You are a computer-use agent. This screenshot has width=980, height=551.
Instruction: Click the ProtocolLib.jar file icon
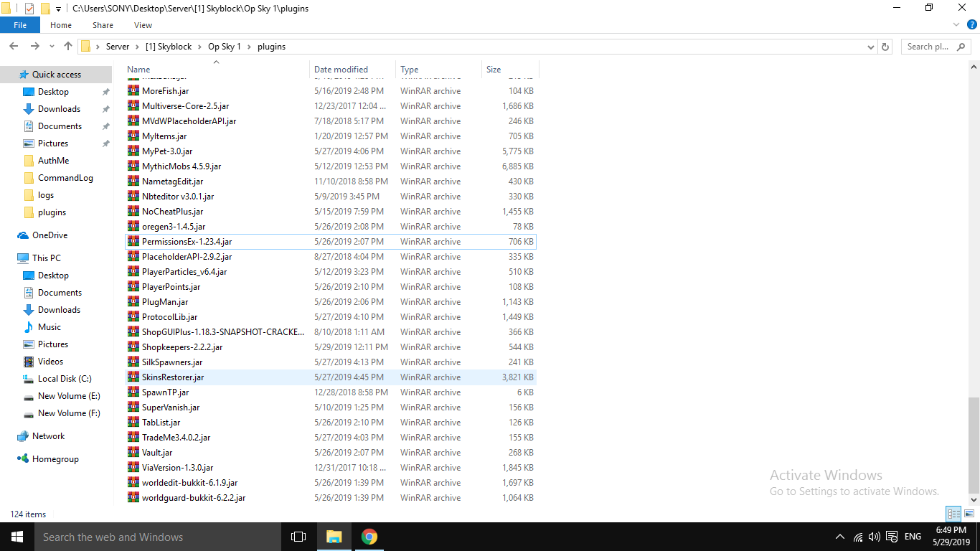coord(133,317)
